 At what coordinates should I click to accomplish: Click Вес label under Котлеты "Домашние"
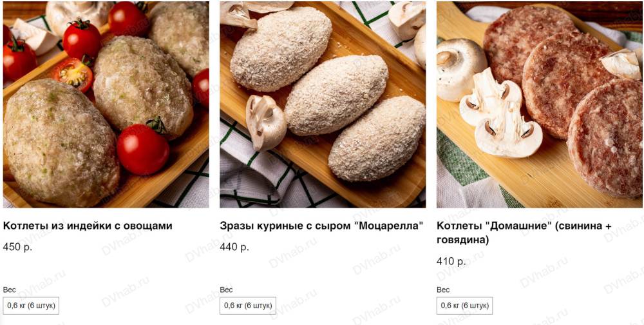[443, 290]
